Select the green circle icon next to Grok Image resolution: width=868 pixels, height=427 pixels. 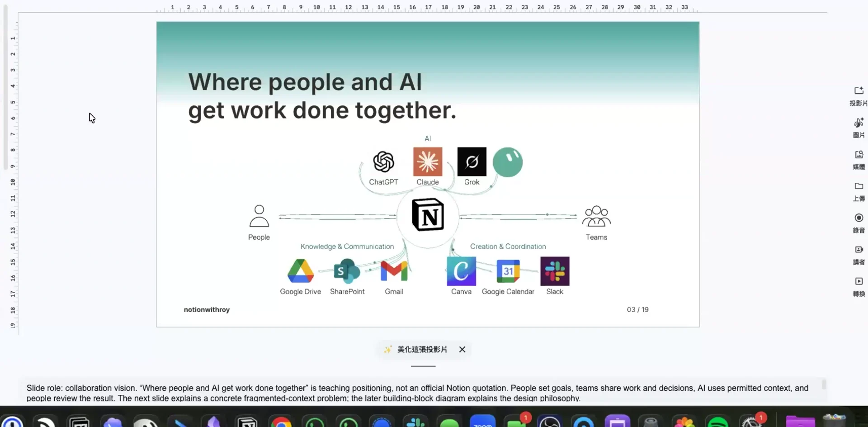pyautogui.click(x=508, y=162)
